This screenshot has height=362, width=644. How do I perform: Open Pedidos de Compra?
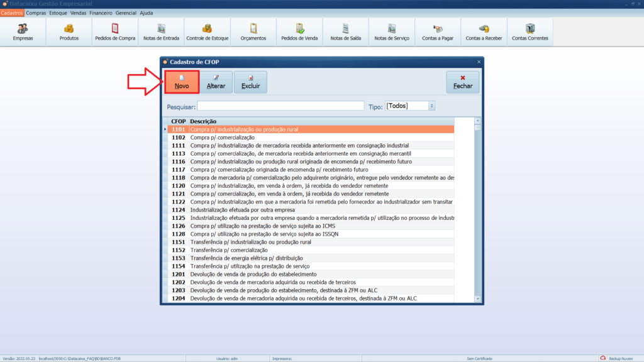pos(115,31)
